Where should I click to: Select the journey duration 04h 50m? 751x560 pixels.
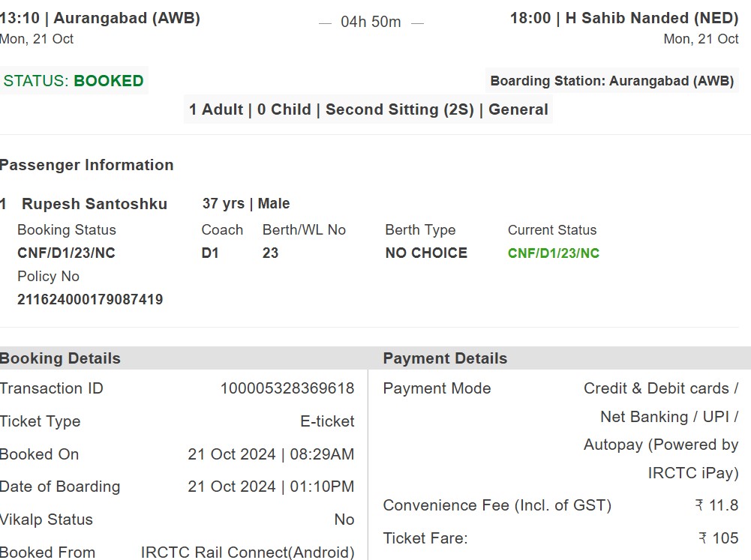371,22
